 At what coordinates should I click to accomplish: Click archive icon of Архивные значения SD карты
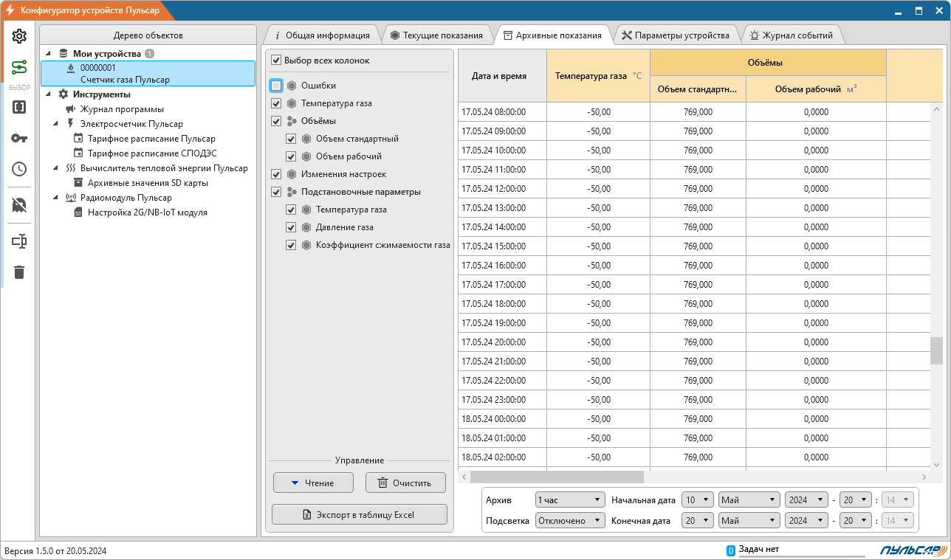[78, 183]
